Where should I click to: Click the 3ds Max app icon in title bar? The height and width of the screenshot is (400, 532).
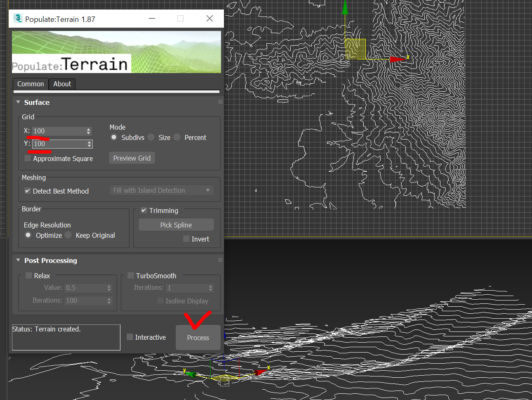18,18
